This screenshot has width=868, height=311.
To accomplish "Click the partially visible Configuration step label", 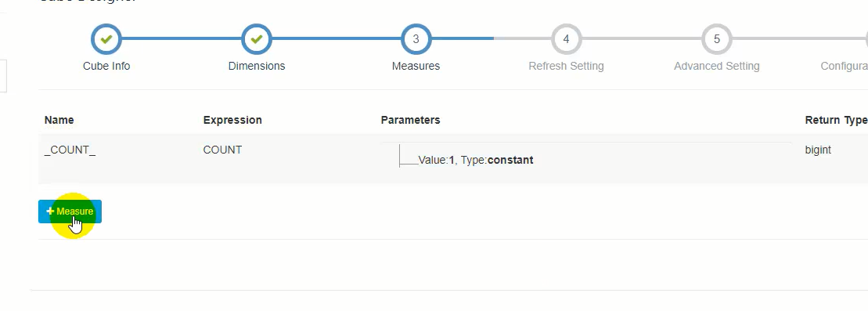I will point(844,66).
